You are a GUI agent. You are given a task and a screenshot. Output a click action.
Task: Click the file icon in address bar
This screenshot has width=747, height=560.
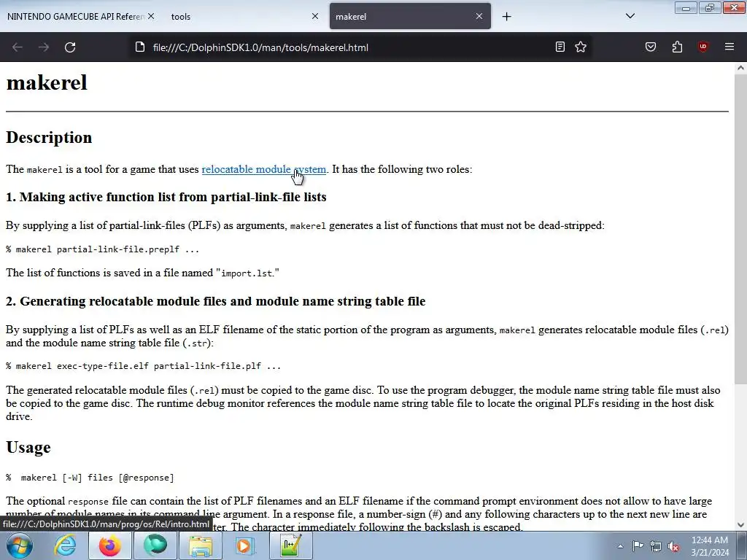[139, 47]
